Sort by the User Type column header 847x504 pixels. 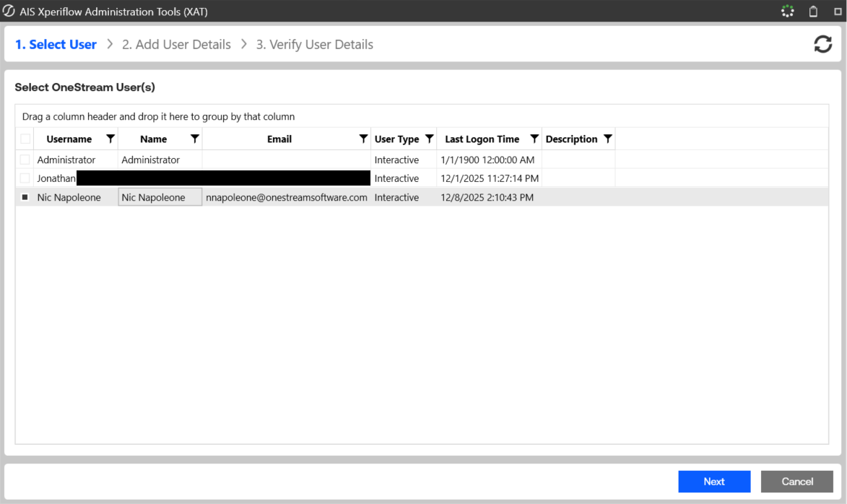(x=396, y=139)
